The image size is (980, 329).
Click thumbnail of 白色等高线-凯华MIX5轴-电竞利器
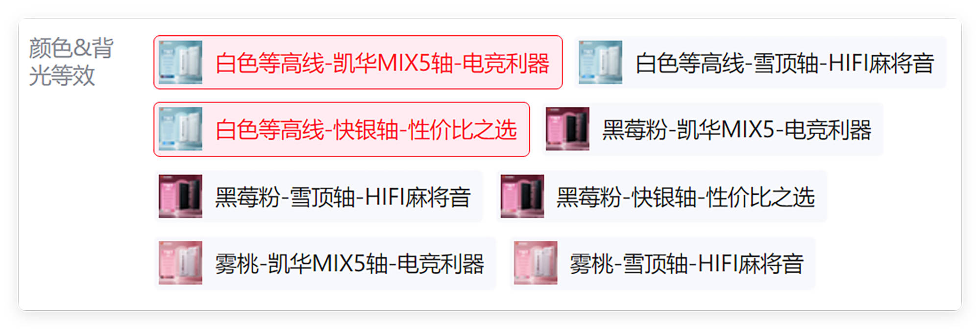pyautogui.click(x=180, y=62)
